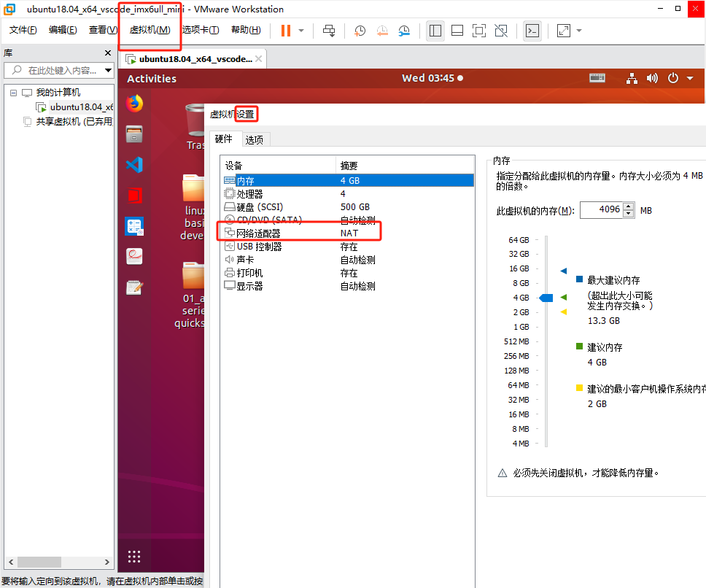Select the CD/DVD (SATA) device row

349,220
